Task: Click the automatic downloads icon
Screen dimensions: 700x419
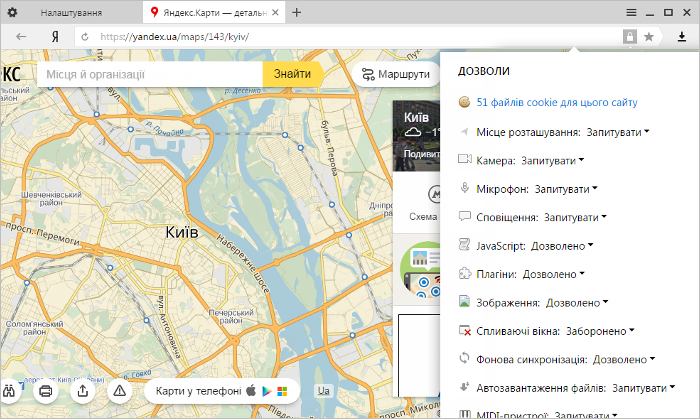Action: coord(465,386)
